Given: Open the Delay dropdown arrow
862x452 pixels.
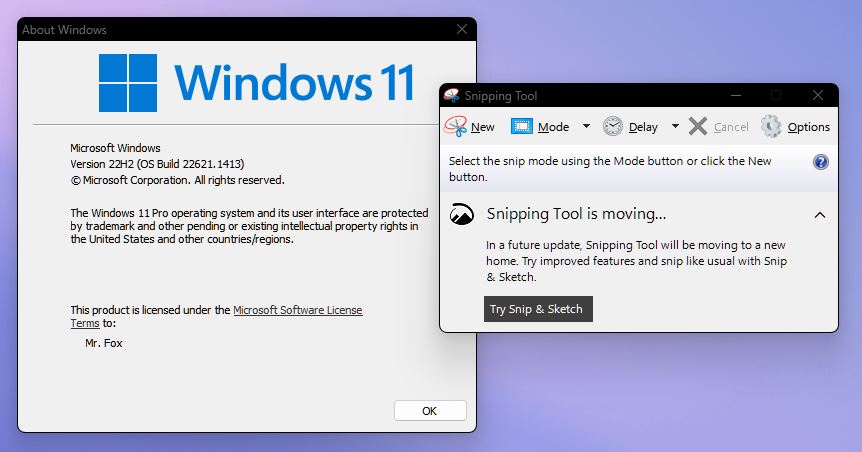Looking at the screenshot, I should (x=675, y=126).
